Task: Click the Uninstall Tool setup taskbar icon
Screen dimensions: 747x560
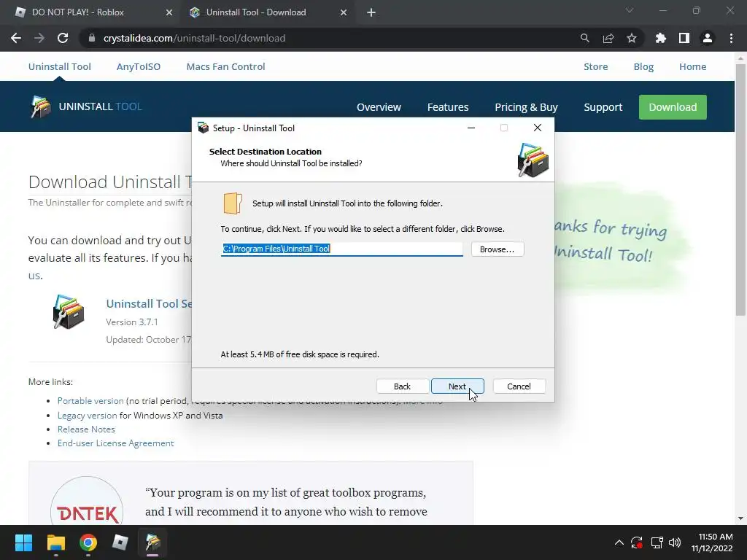Action: click(152, 542)
